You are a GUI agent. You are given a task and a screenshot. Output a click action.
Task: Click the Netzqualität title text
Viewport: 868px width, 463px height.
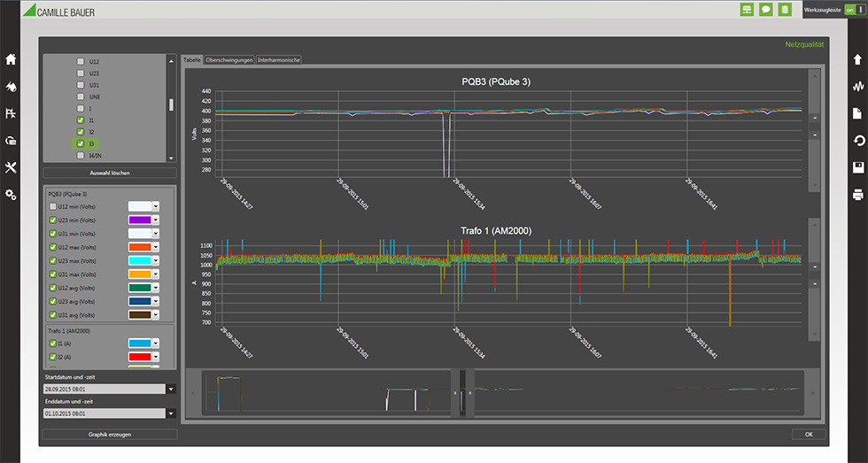point(804,44)
